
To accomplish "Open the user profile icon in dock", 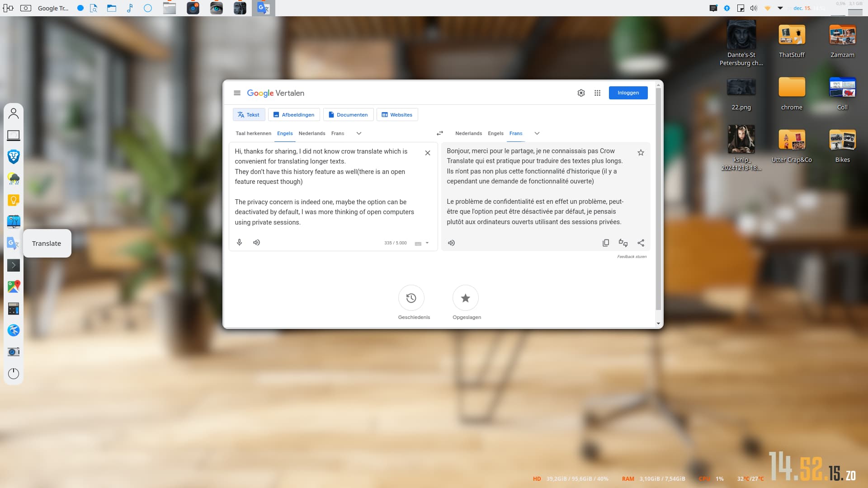I will [x=14, y=113].
